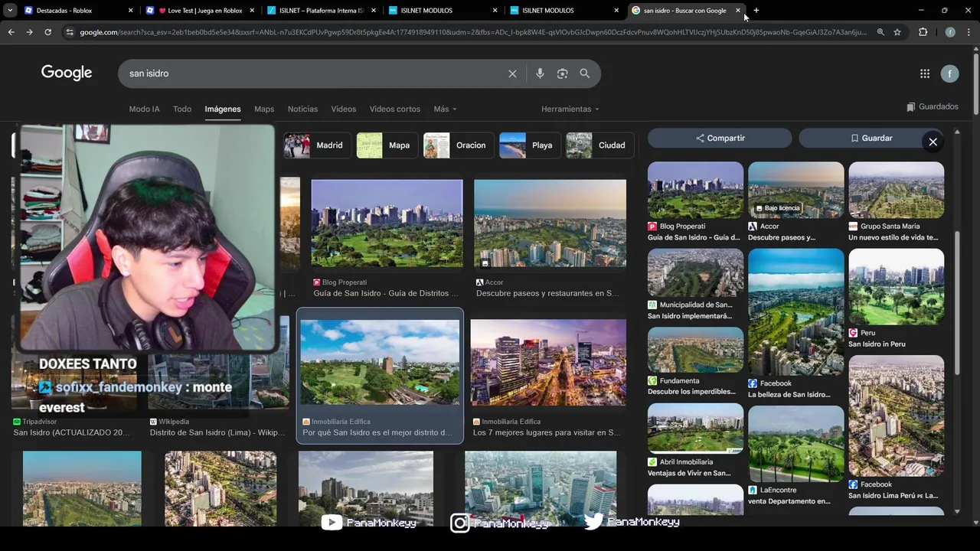Click the magnifier search submit icon
This screenshot has width=980, height=551.
tap(585, 73)
